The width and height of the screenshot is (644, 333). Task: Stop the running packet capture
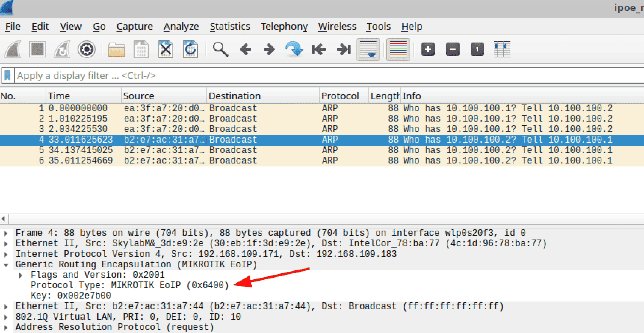[37, 50]
